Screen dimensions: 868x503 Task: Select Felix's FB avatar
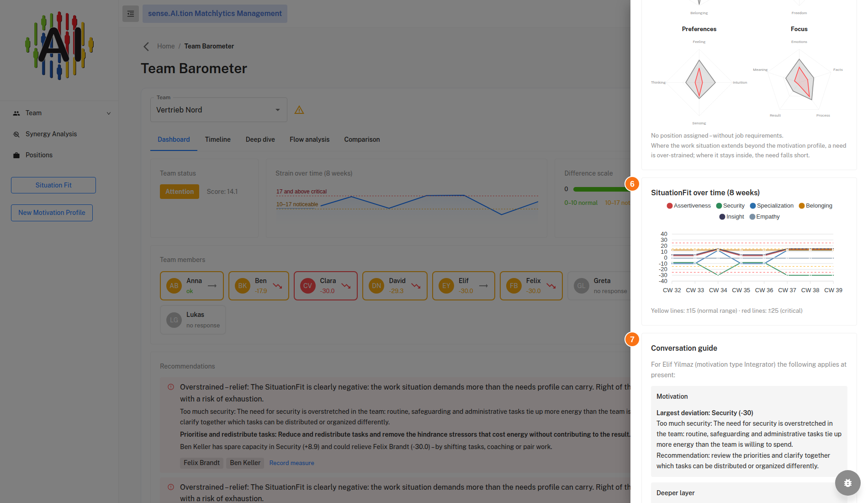pyautogui.click(x=514, y=286)
